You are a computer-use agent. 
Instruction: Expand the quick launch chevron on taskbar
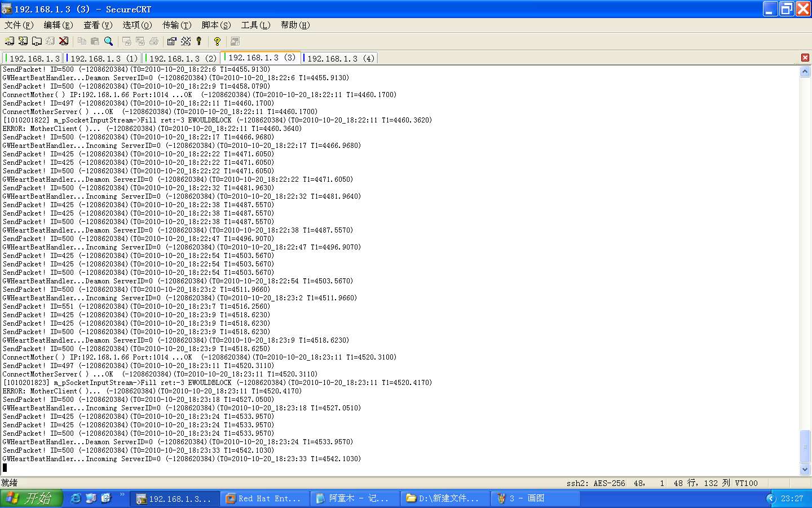(122, 495)
